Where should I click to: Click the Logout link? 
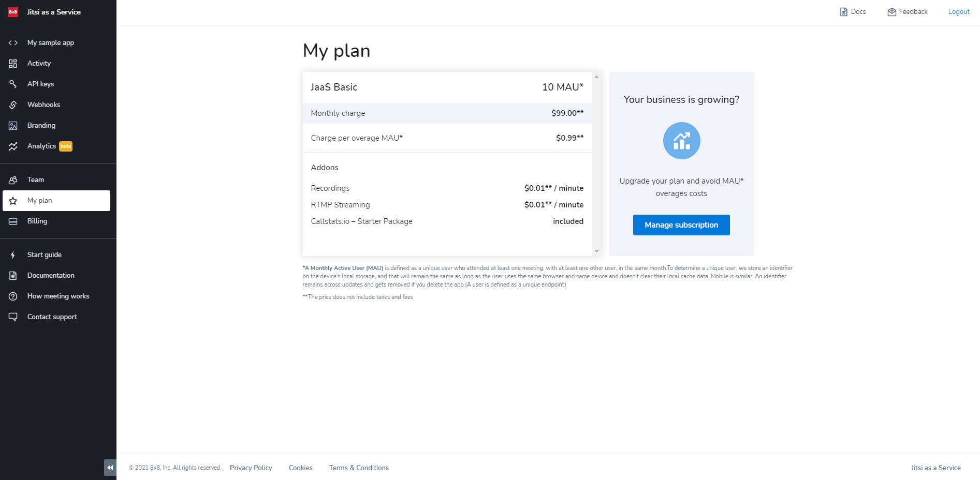click(x=958, y=12)
